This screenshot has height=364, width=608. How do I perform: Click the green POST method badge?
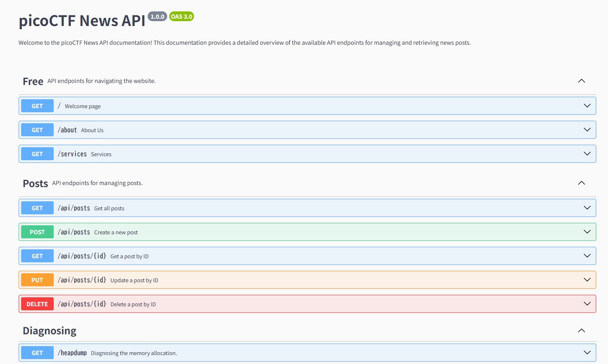37,232
